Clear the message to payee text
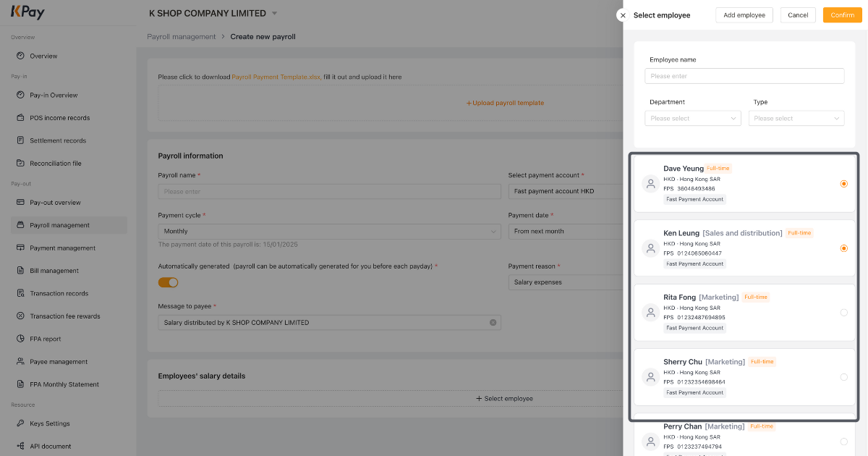Viewport: 868px width, 456px height. (x=493, y=323)
